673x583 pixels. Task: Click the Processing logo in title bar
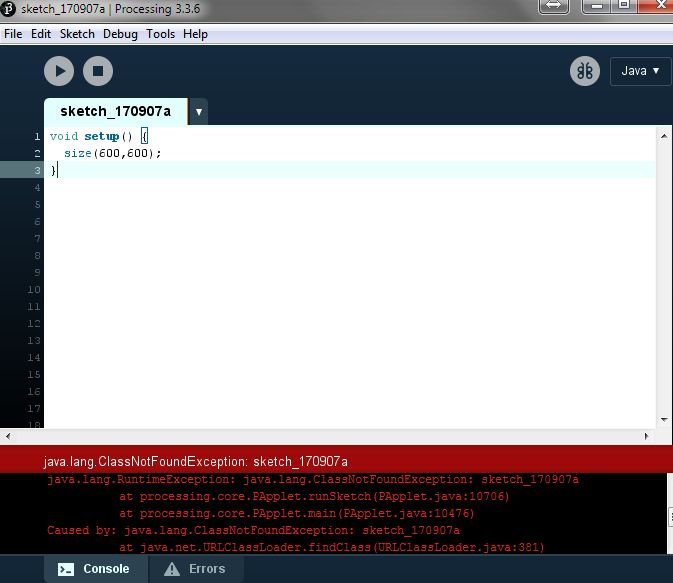tap(9, 8)
